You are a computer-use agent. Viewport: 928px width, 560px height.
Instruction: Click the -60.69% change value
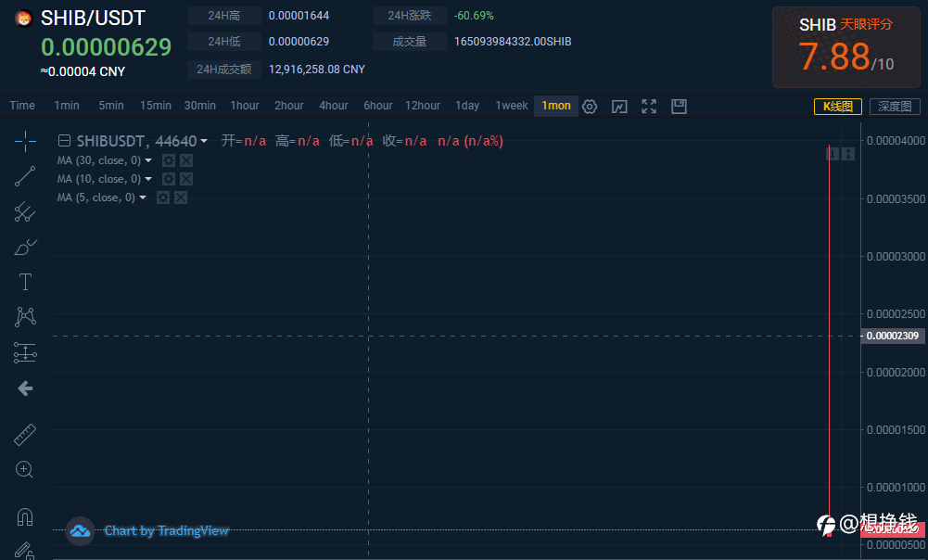click(474, 16)
